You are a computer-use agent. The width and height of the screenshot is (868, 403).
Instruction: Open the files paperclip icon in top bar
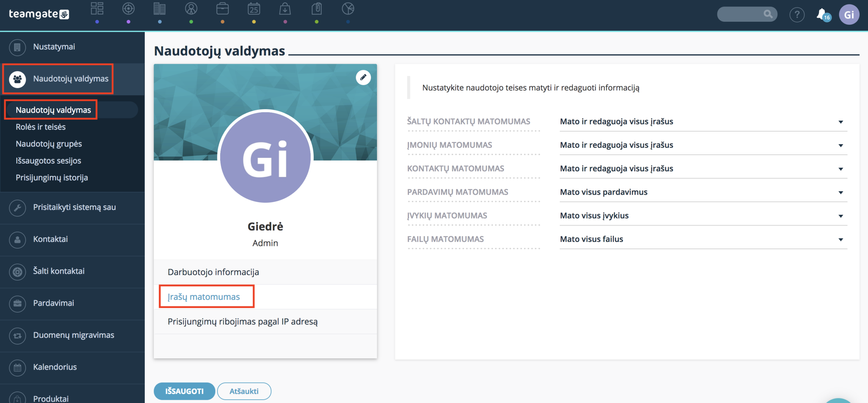pyautogui.click(x=317, y=8)
